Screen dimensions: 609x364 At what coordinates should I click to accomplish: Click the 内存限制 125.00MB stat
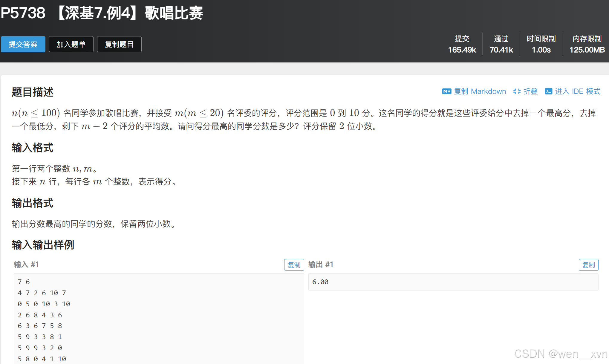pyautogui.click(x=587, y=44)
